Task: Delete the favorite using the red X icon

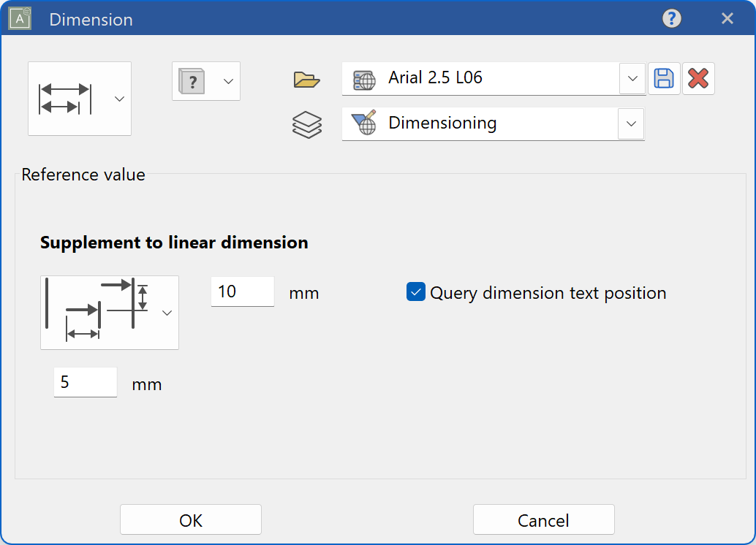Action: pos(698,78)
